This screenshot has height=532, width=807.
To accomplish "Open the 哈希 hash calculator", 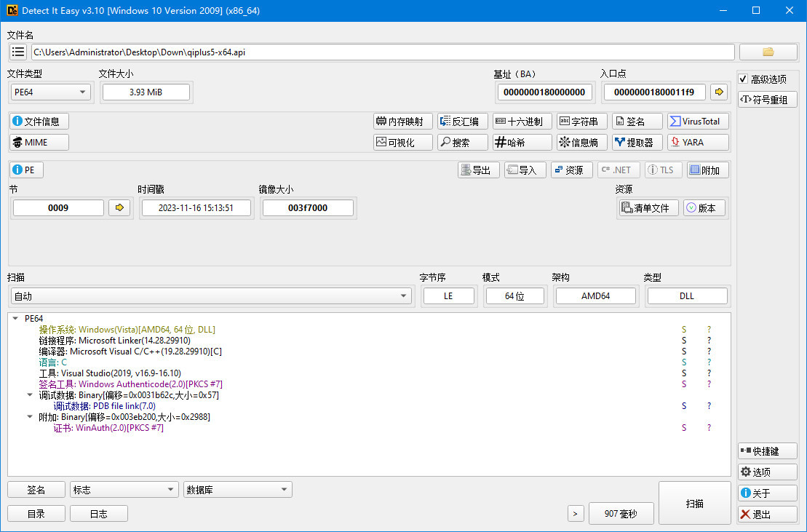I will (x=522, y=142).
